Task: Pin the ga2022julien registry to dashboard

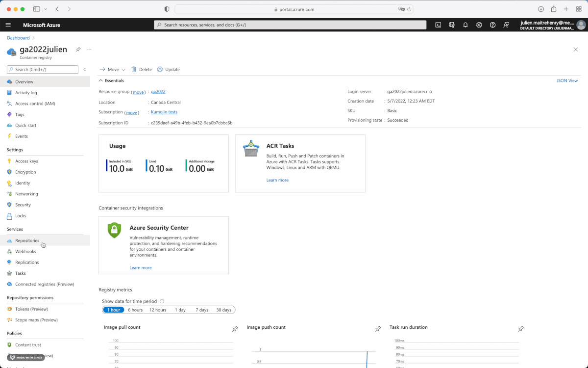Action: click(x=78, y=50)
